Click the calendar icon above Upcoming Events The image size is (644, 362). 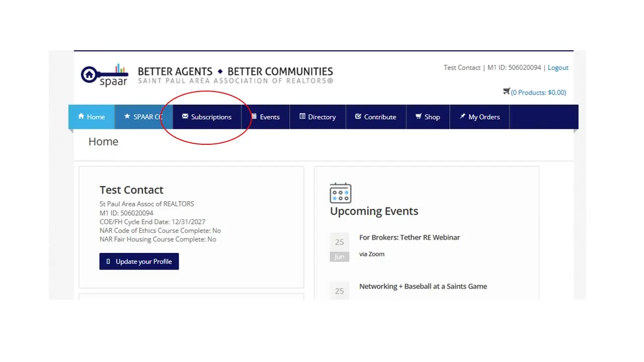tap(341, 193)
